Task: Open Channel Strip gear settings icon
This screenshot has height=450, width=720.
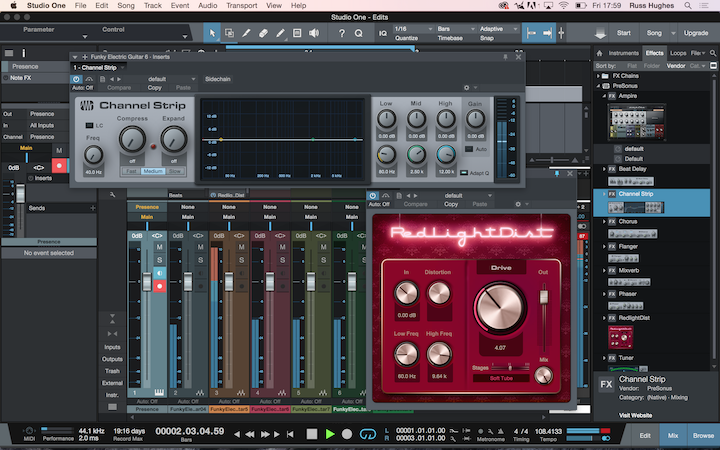Action: point(467,88)
